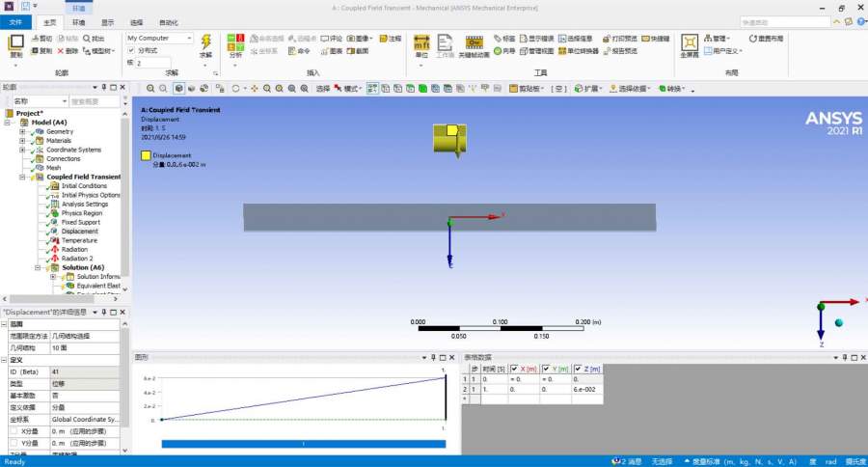This screenshot has height=467, width=868.
Task: Click the Tags (标签) tool
Action: [x=504, y=39]
